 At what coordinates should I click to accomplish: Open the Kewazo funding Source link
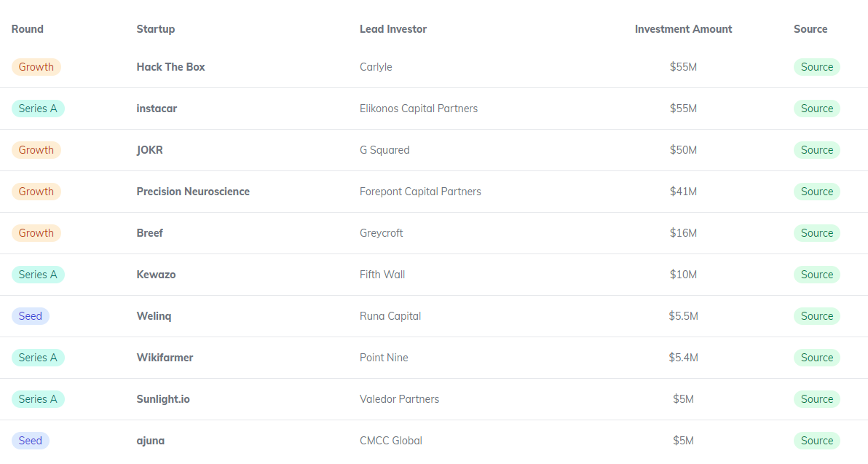[816, 275]
